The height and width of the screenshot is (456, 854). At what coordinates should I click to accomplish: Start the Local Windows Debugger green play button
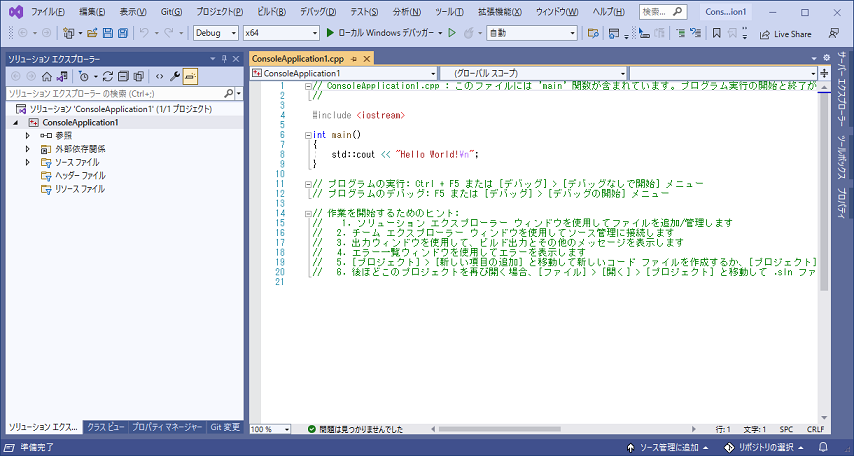coord(330,33)
